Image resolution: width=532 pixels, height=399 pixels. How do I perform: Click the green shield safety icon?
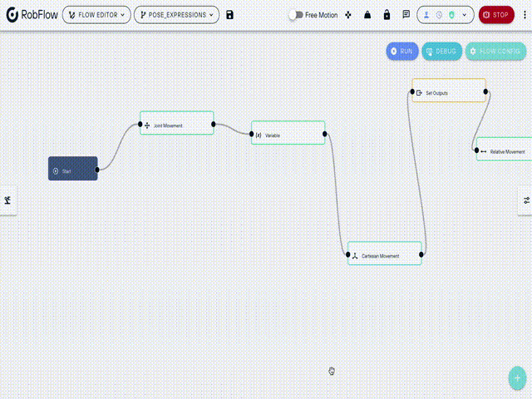(451, 15)
